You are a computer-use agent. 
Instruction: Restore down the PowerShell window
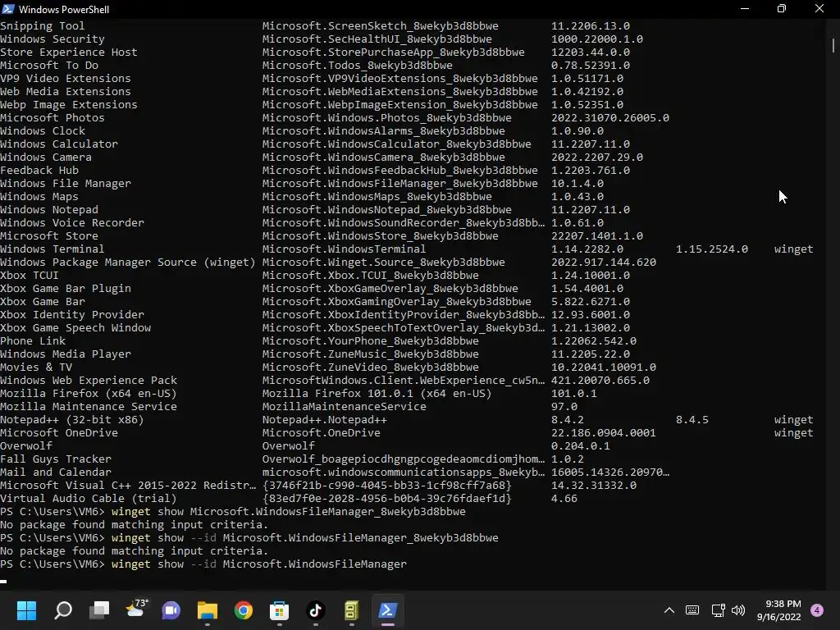coord(782,8)
